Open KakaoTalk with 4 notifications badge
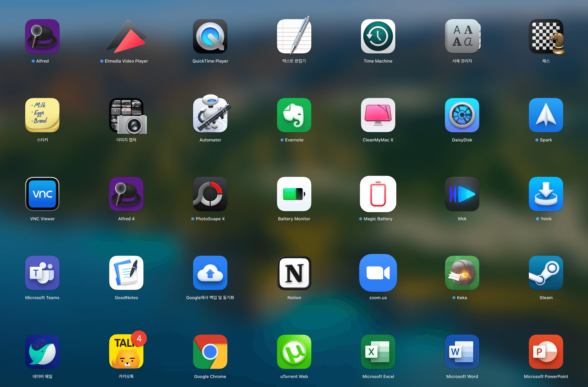This screenshot has width=588, height=387. tap(126, 352)
